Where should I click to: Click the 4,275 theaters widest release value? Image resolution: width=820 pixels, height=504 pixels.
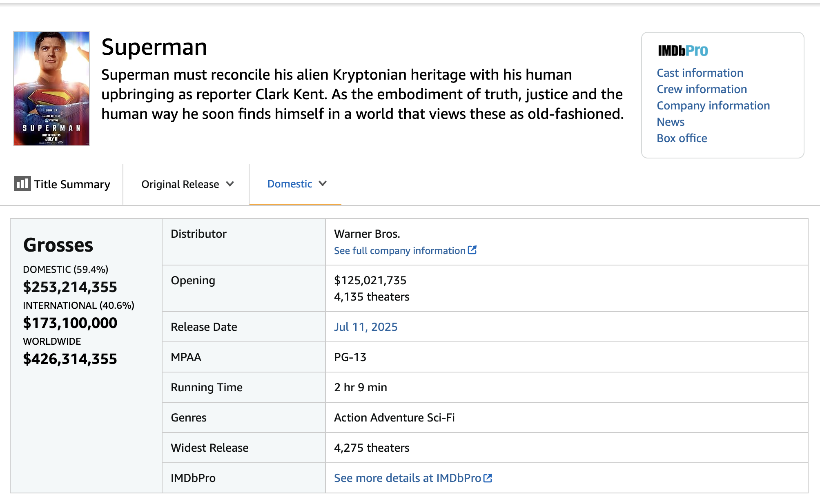[372, 448]
